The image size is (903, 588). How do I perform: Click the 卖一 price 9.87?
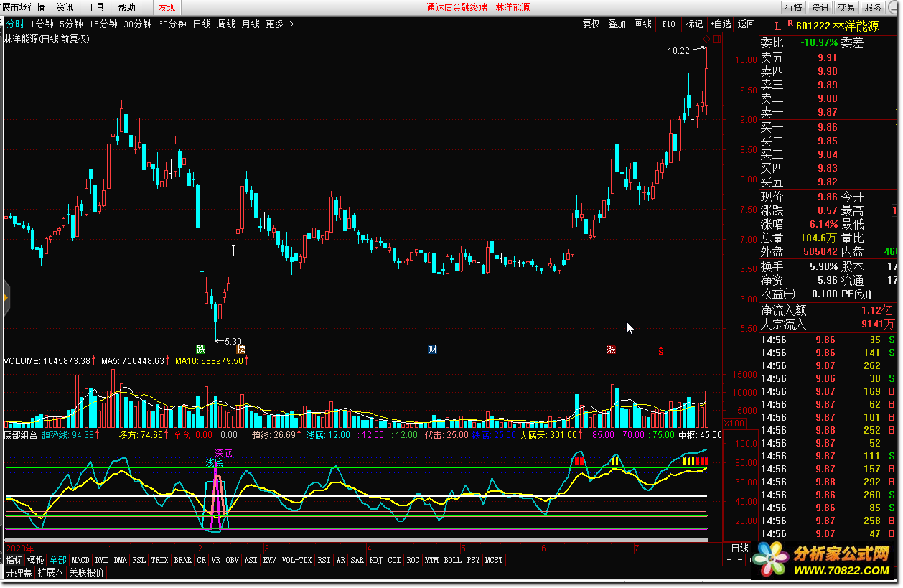point(827,113)
